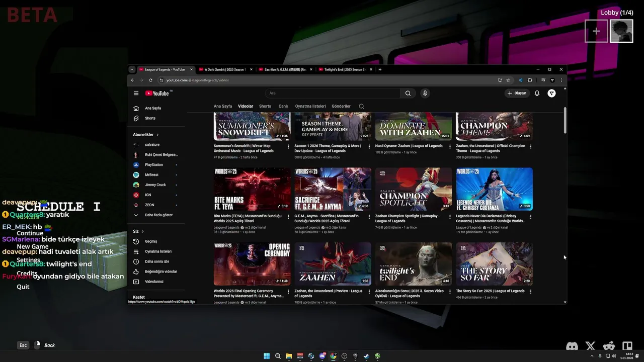Switch to Ana Sayfa channel tab
The image size is (644, 362).
[x=223, y=106]
